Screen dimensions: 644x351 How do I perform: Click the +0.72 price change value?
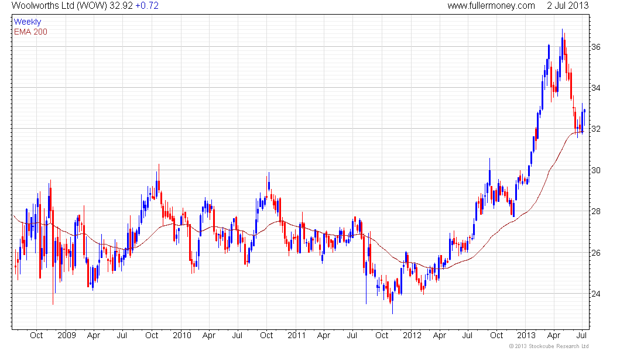[x=146, y=6]
